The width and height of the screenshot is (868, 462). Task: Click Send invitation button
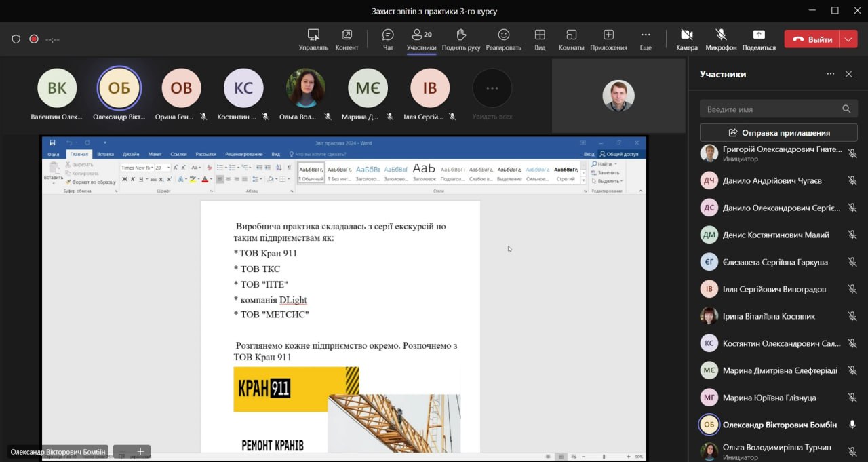coord(778,133)
